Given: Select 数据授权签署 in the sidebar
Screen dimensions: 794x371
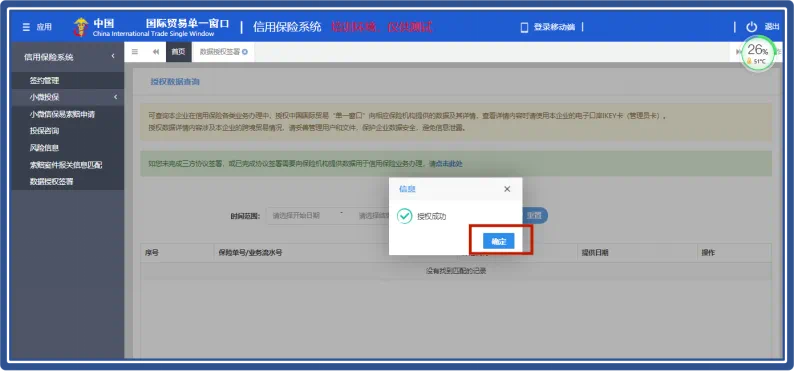Looking at the screenshot, I should [67, 181].
